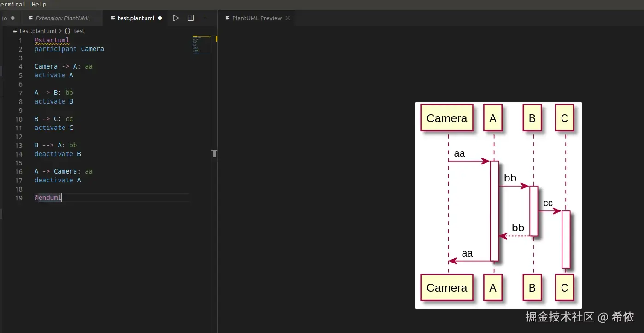Click the bottom C participant box in preview

point(564,287)
